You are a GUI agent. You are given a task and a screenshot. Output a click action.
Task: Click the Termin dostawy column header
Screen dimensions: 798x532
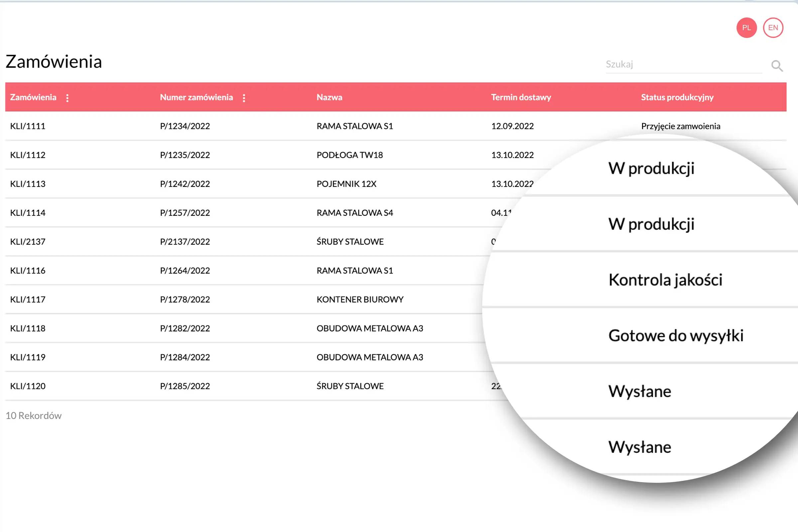point(521,97)
